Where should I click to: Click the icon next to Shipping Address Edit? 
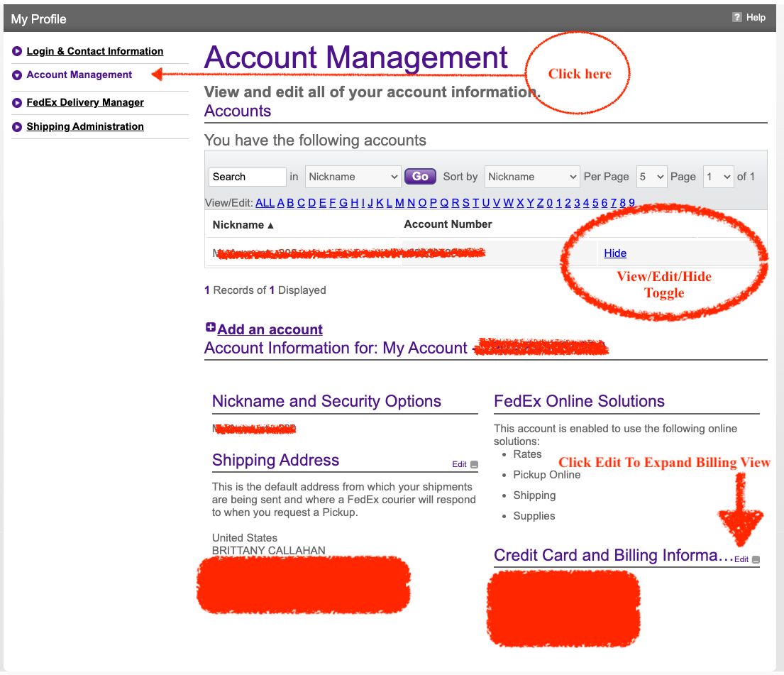(474, 464)
